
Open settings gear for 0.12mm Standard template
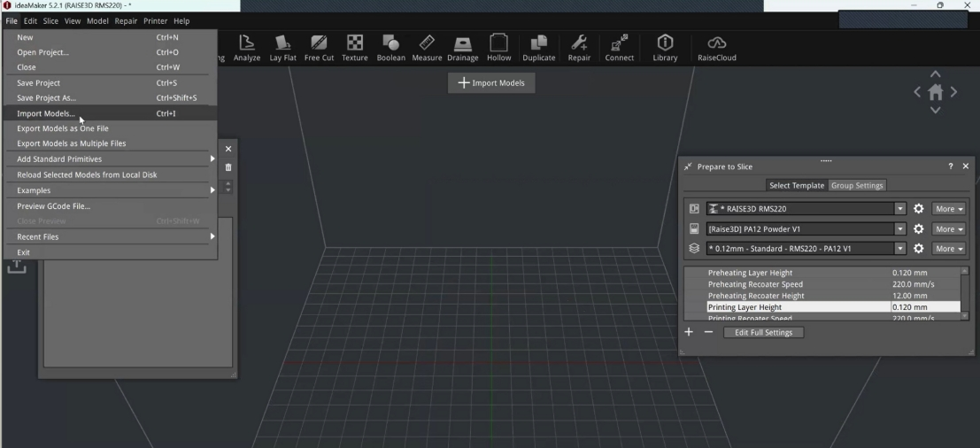tap(918, 249)
